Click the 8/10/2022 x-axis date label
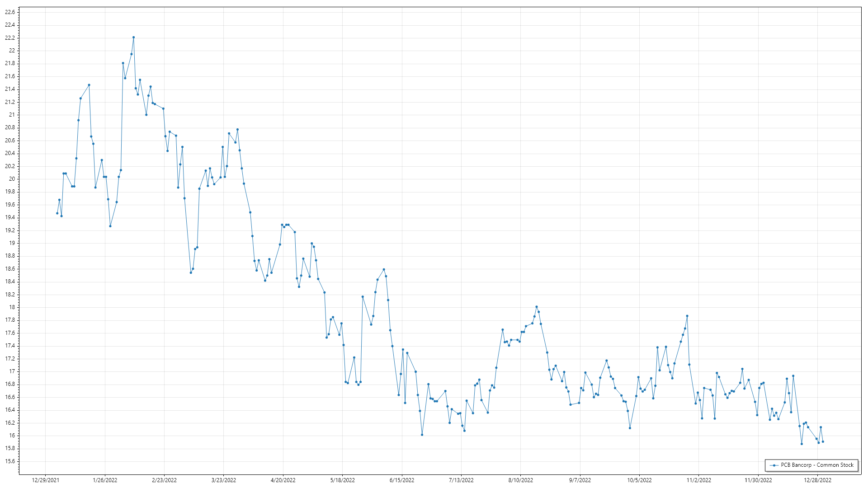 pos(520,480)
